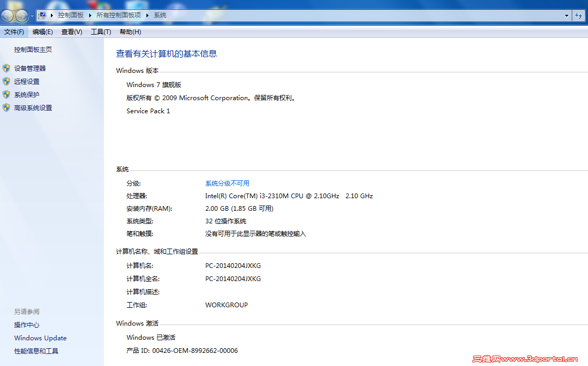The image size is (588, 366).
Task: Click shield icon next to 设备管理器
Action: tap(6, 68)
